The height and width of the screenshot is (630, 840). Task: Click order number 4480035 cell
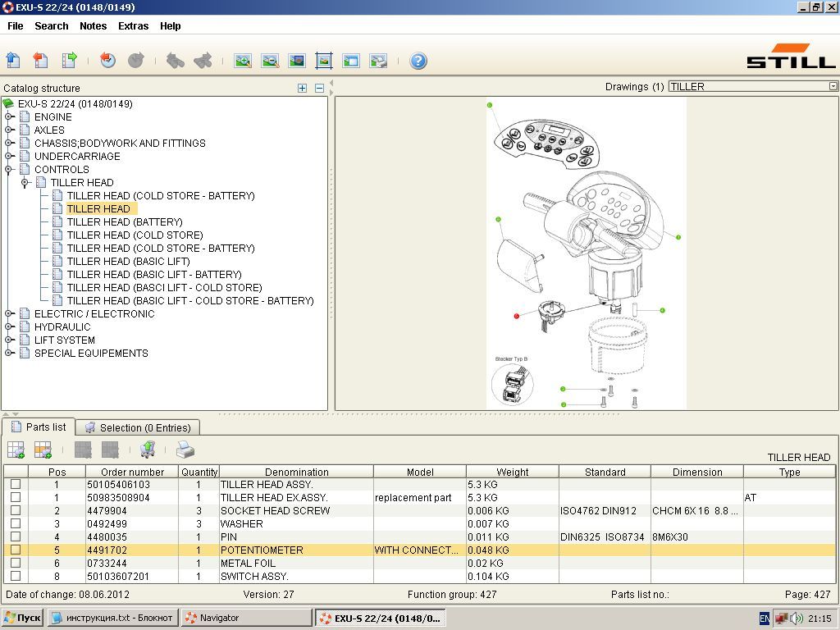(x=132, y=536)
